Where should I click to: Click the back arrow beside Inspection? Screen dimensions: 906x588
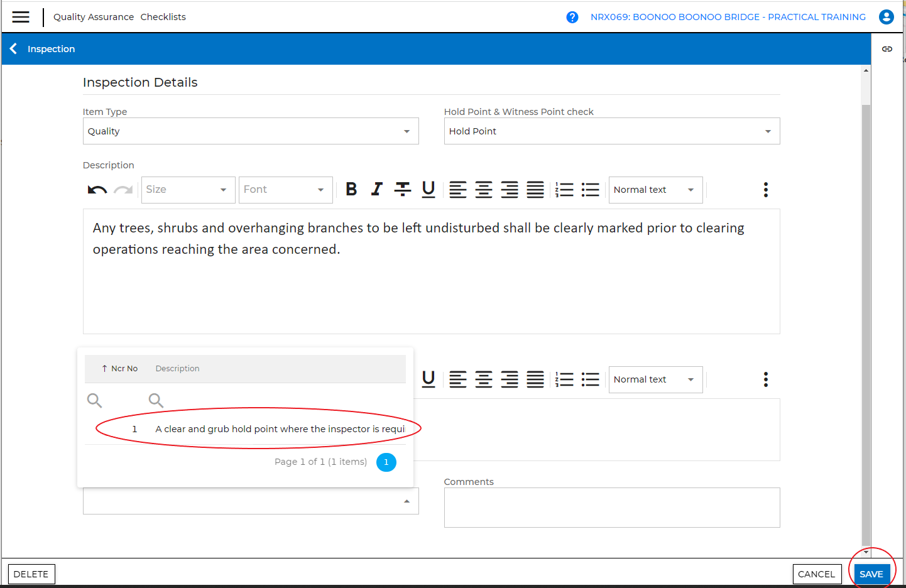point(13,49)
